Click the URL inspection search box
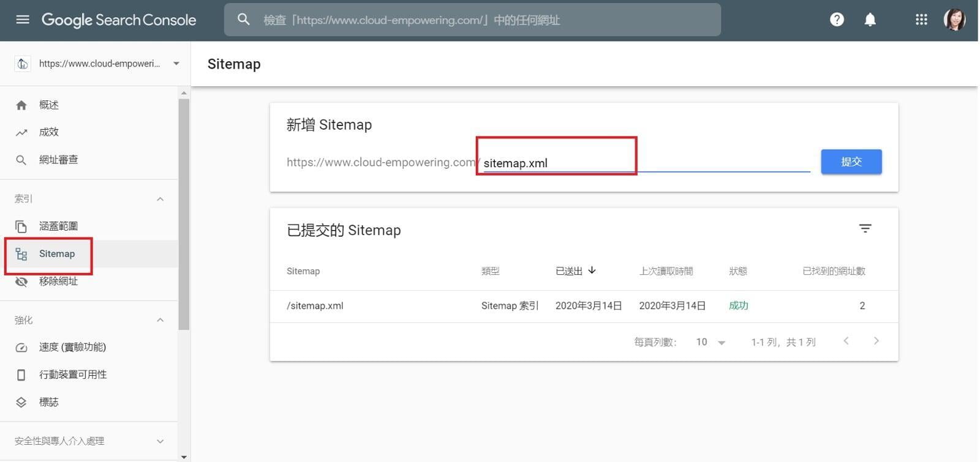 tap(472, 20)
